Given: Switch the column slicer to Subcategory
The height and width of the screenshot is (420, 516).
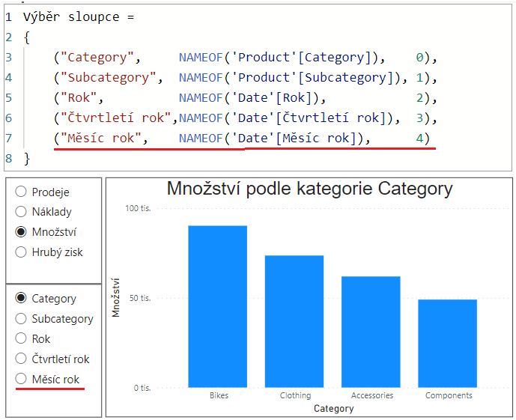Looking at the screenshot, I should coord(21,318).
